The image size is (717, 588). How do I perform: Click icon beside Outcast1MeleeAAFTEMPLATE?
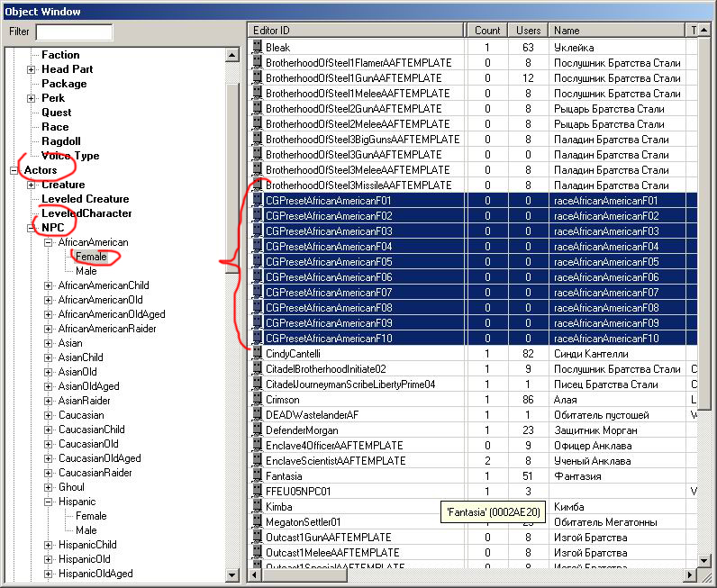tap(258, 553)
